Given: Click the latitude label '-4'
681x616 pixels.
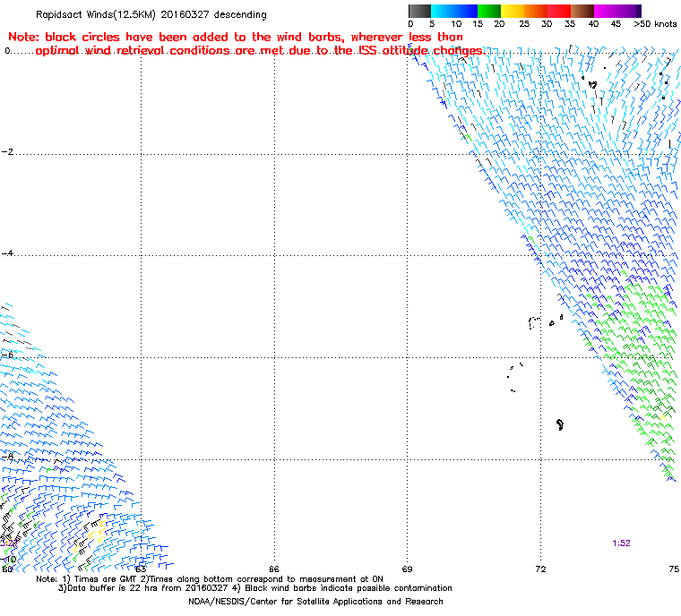Looking at the screenshot, I should [x=7, y=253].
